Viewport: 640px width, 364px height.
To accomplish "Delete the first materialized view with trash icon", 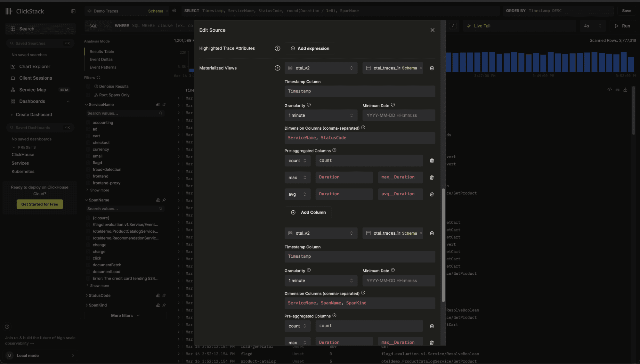I will [x=432, y=68].
